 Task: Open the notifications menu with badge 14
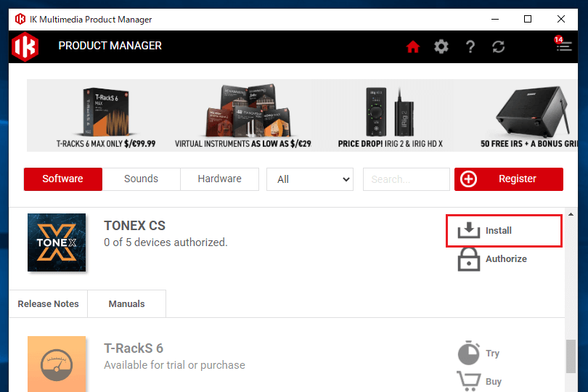pos(563,45)
